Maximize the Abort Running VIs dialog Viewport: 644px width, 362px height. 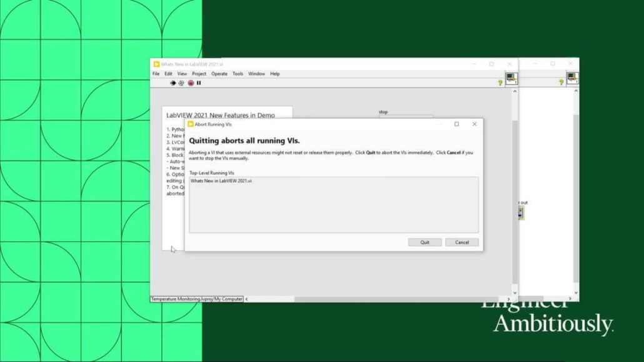click(x=456, y=124)
